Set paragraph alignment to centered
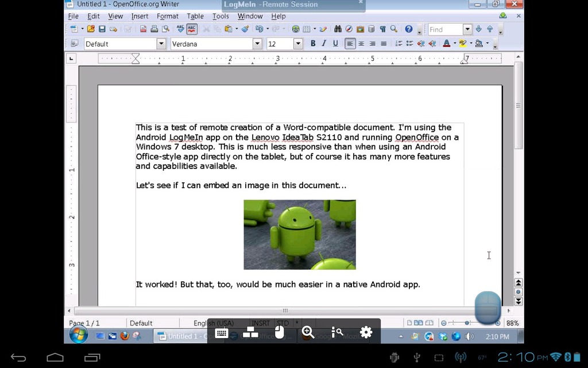The height and width of the screenshot is (368, 588). [x=361, y=44]
